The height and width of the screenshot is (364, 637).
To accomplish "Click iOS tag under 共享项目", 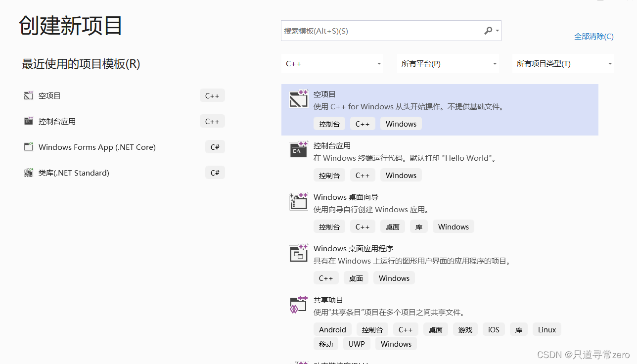I will click(494, 329).
